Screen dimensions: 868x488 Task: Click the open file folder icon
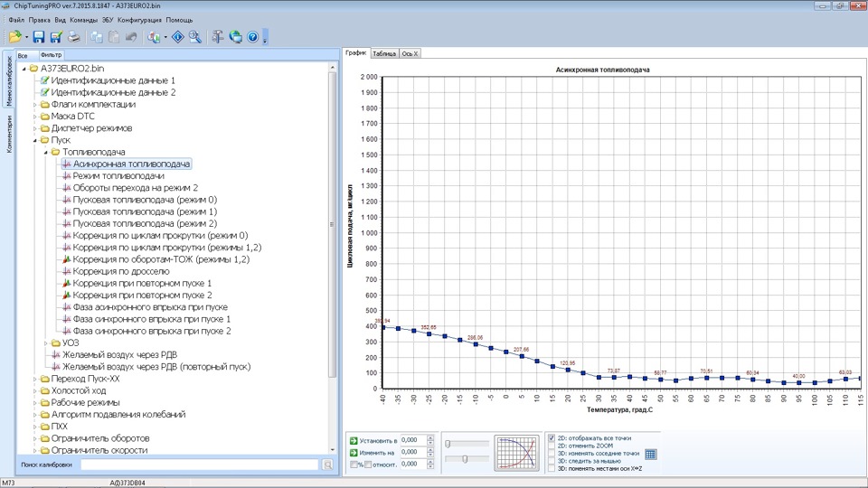tap(14, 37)
